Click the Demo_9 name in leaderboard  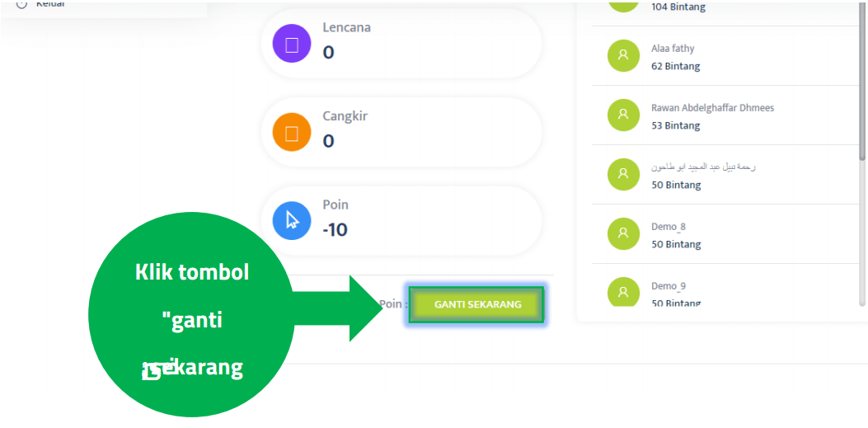(x=668, y=286)
